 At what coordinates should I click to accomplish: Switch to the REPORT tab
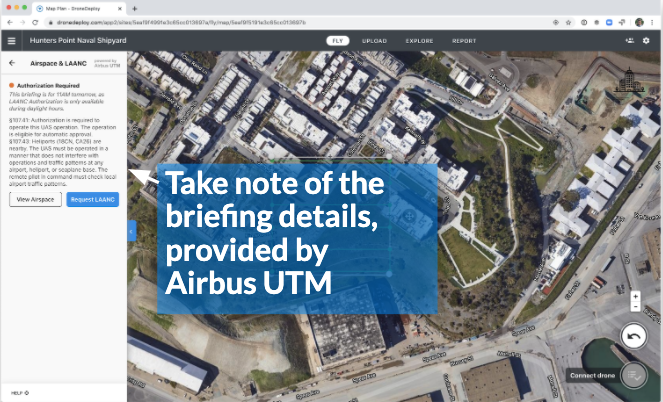click(464, 41)
